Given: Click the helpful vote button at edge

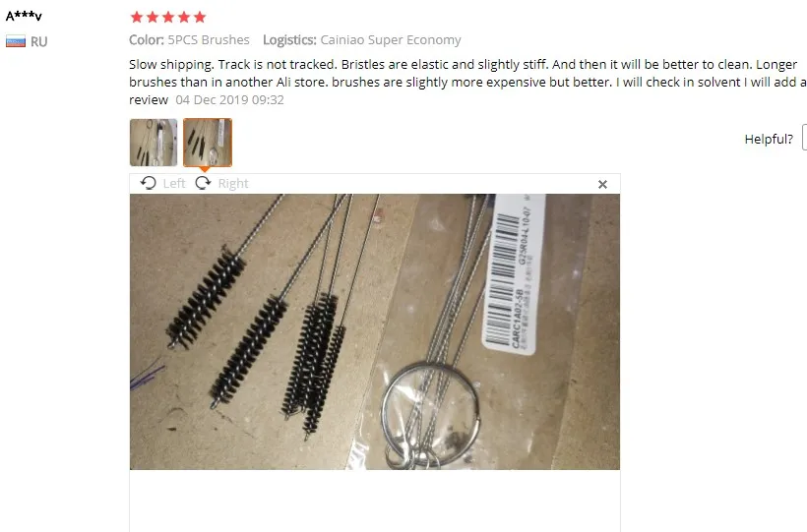Looking at the screenshot, I should coord(804,138).
